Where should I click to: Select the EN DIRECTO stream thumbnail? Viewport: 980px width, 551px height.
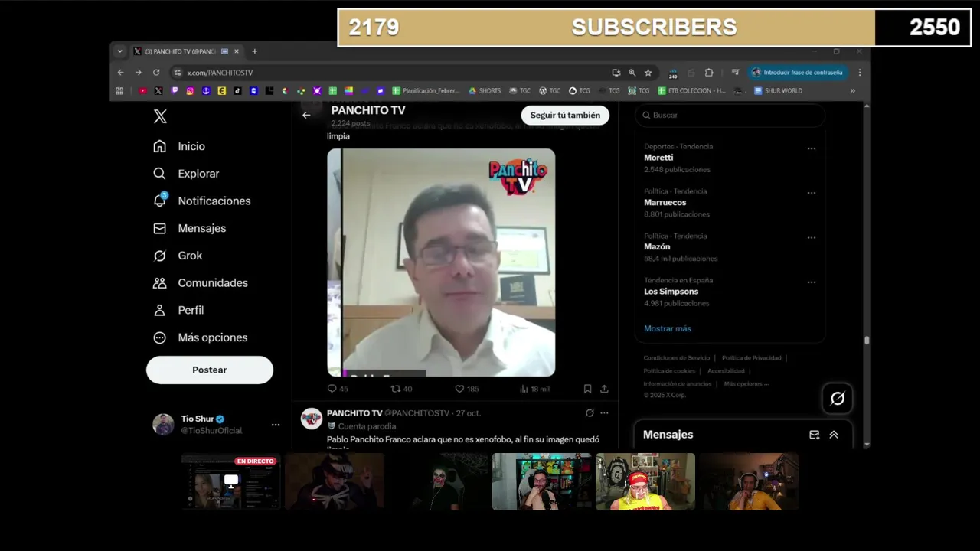click(230, 481)
